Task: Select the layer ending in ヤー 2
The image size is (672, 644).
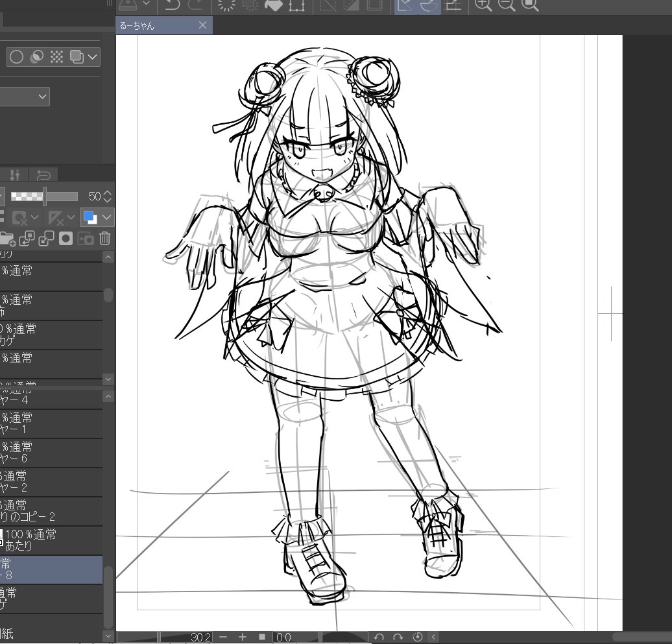Action: coord(51,482)
